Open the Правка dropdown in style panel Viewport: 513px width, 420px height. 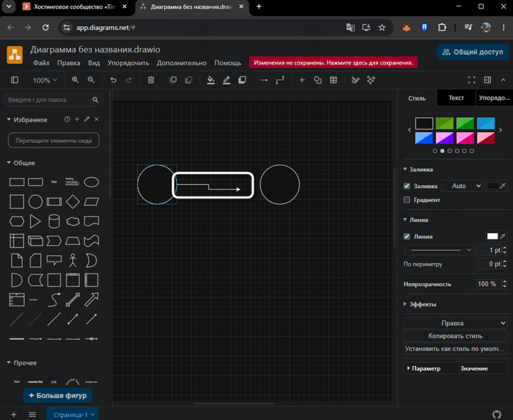[x=456, y=323]
